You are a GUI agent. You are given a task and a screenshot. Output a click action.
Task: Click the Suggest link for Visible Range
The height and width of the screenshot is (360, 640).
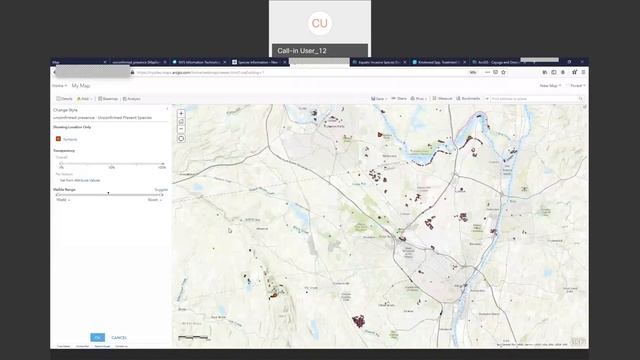click(x=161, y=189)
